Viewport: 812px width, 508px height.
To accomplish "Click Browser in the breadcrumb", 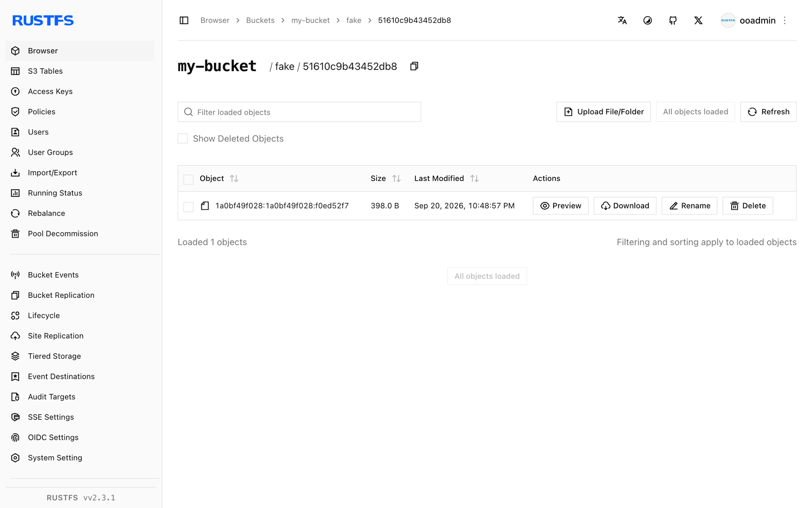I will 215,20.
